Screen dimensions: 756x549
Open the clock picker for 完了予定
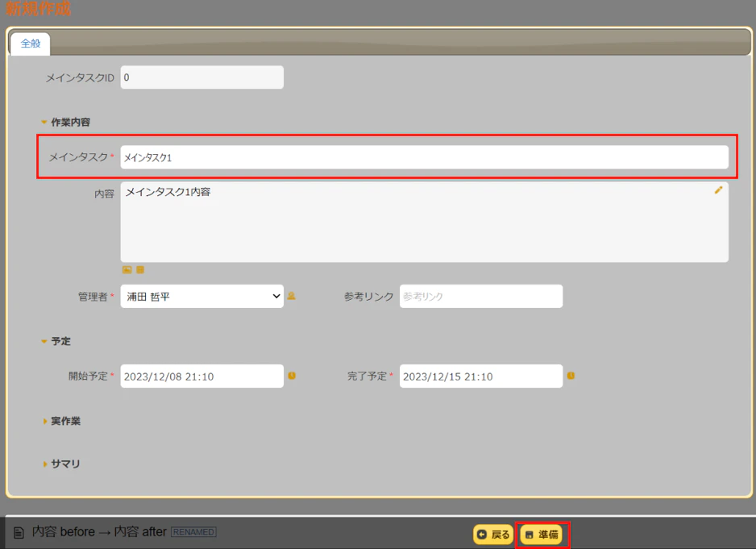coord(571,376)
